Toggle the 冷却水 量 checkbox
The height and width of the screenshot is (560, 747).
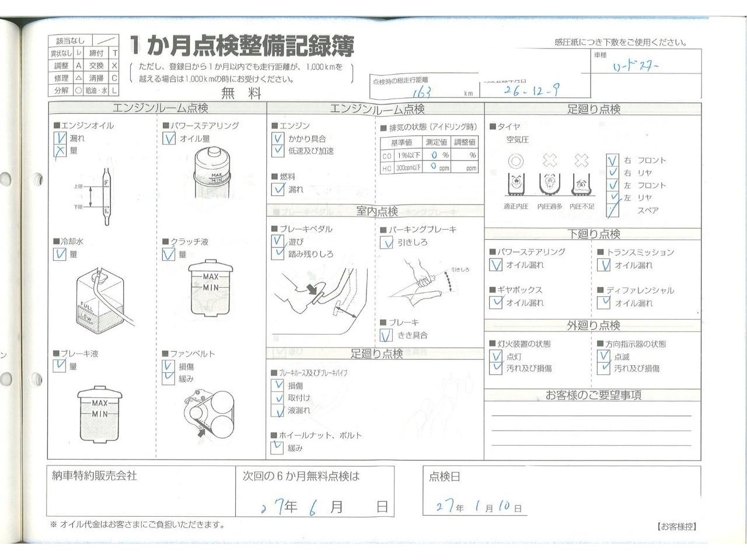click(x=60, y=254)
